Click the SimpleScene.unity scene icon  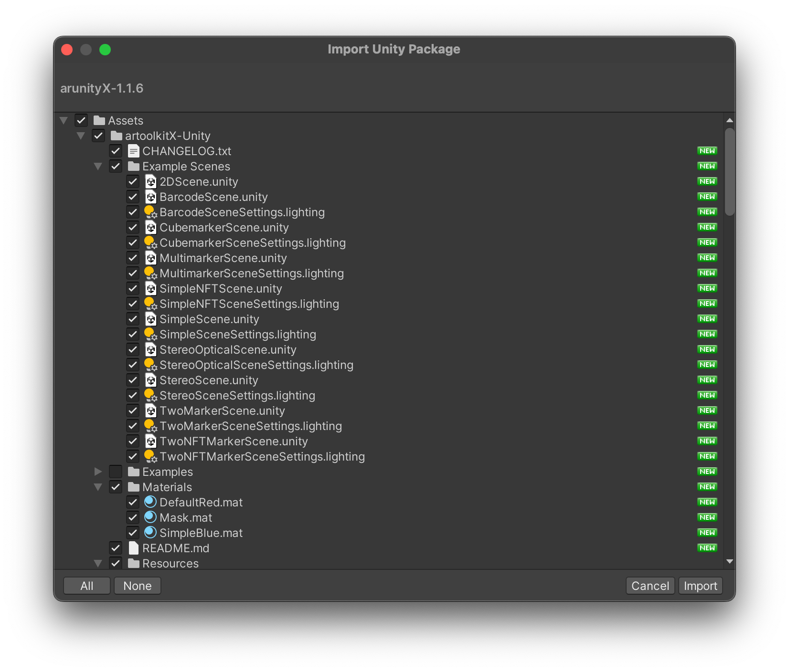pyautogui.click(x=151, y=319)
